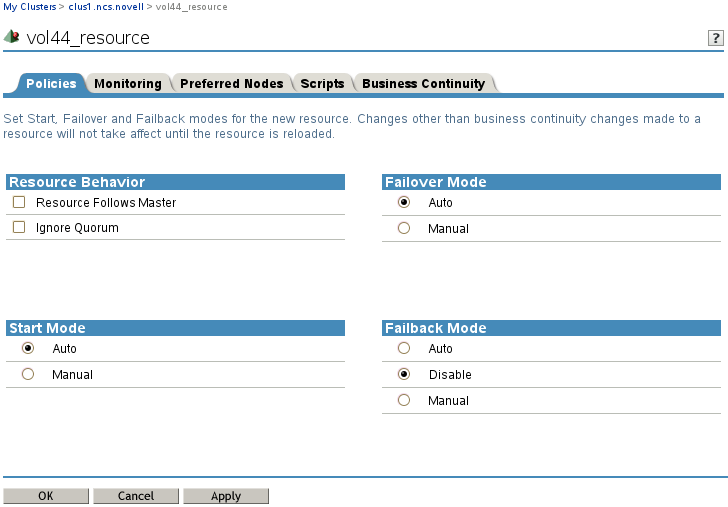Select Auto for Failover Mode
728x507 pixels.
click(x=404, y=202)
